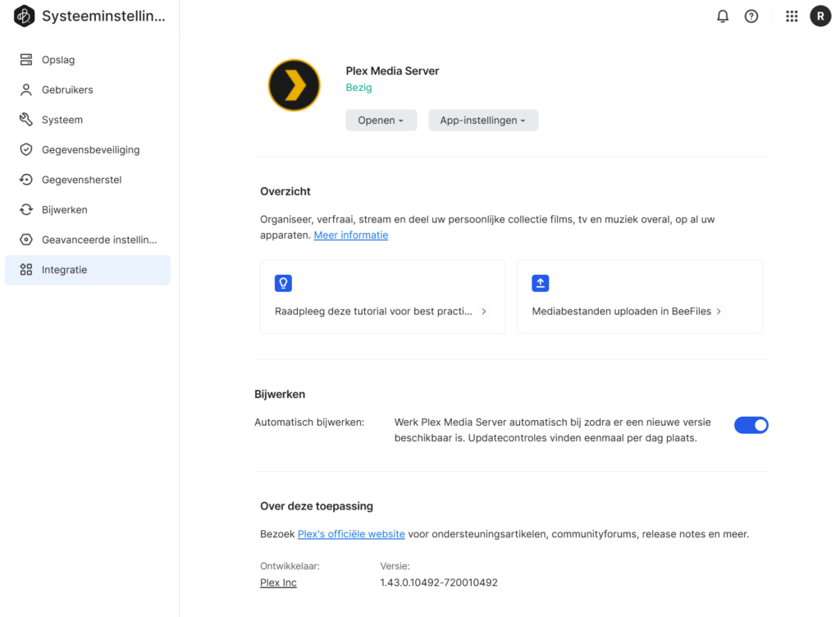Open tutorial card chevron arrow
This screenshot has height=617, width=840.
click(x=484, y=312)
